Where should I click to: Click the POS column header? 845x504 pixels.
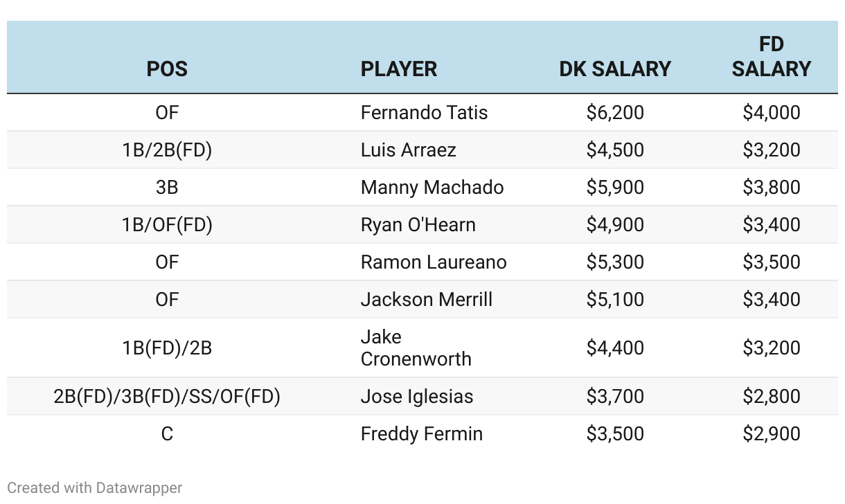point(167,69)
